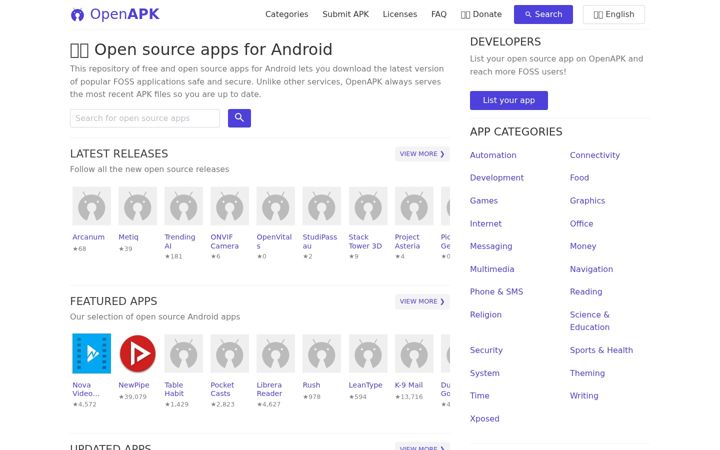The image size is (720, 450).
Task: Open the OpenAPK logo home link
Action: pyautogui.click(x=115, y=14)
